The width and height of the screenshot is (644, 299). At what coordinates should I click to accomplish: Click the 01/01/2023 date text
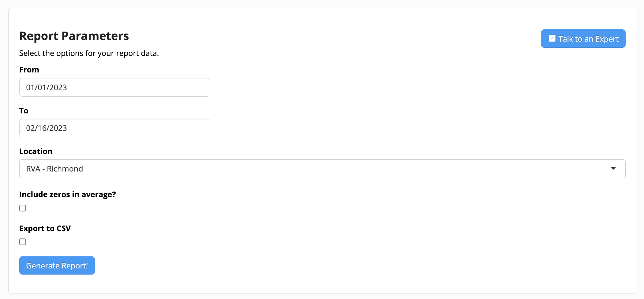pos(47,87)
